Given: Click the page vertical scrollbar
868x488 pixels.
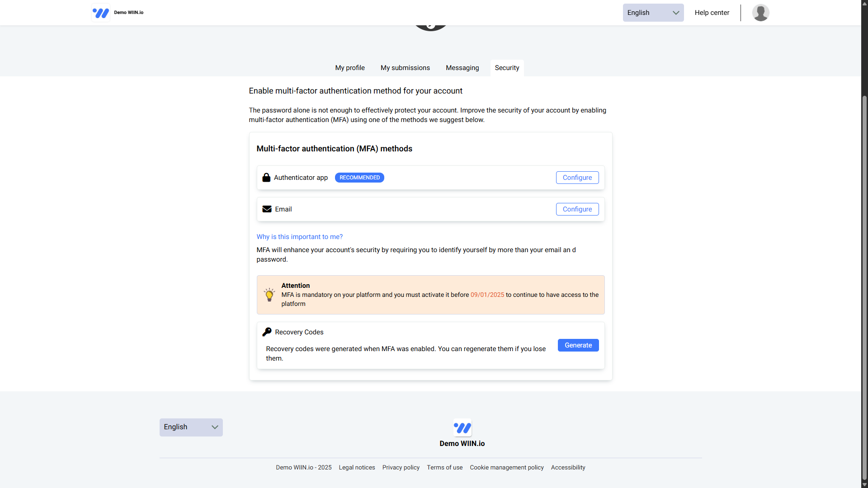Looking at the screenshot, I should coord(864,288).
